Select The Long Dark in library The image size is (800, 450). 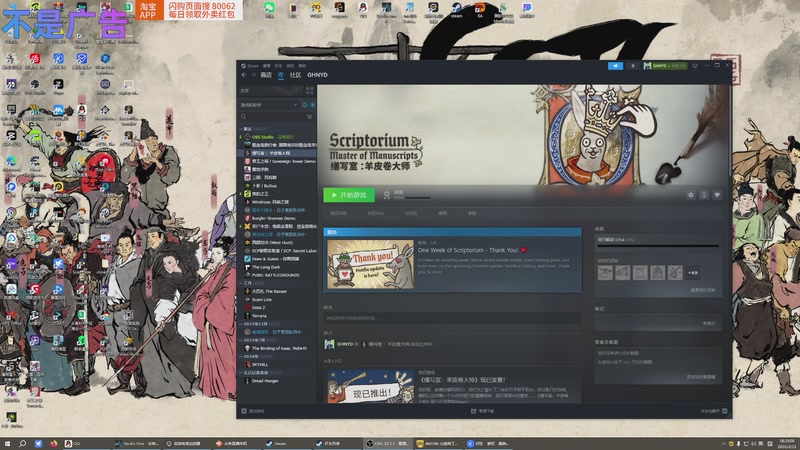point(278,267)
